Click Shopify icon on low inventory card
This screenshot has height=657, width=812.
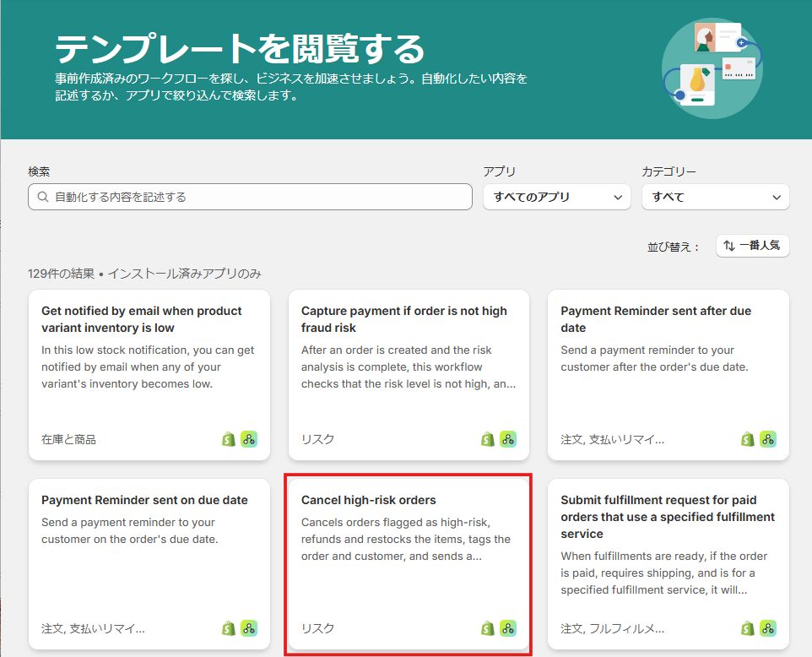(x=229, y=439)
